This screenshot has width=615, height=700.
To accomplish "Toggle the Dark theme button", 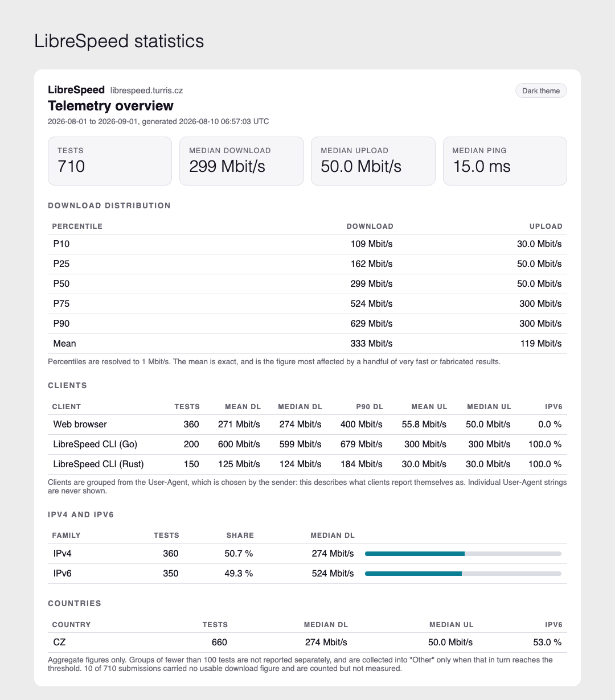I will [541, 90].
